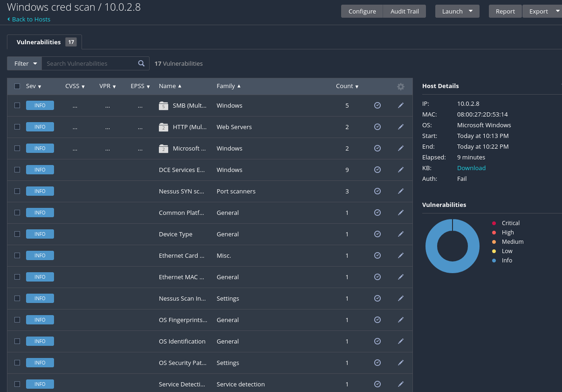The height and width of the screenshot is (392, 562).
Task: Click the edit pencil for Nessus SYN scanner row
Action: click(401, 191)
